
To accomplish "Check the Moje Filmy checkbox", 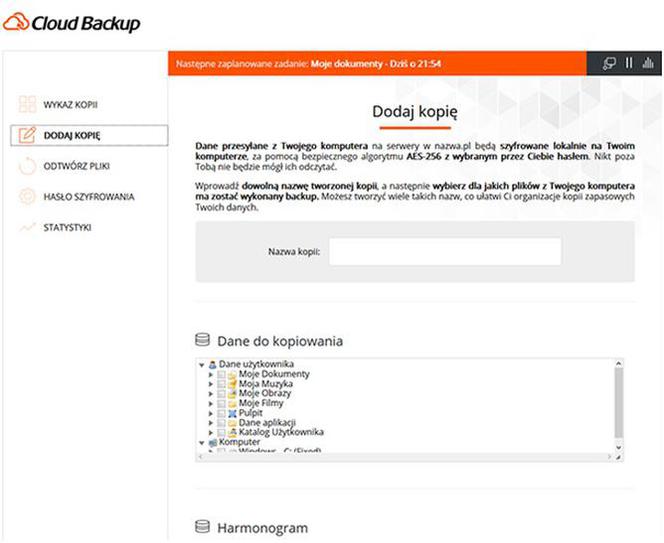I will click(221, 404).
